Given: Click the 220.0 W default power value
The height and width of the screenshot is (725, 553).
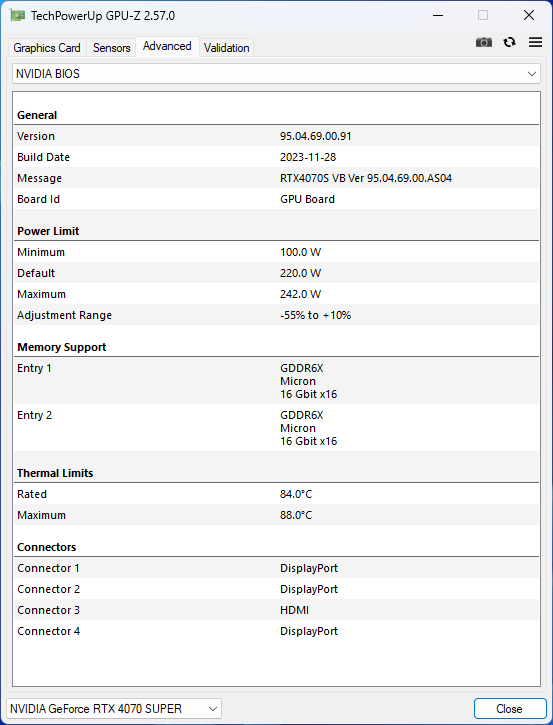Looking at the screenshot, I should tap(301, 273).
